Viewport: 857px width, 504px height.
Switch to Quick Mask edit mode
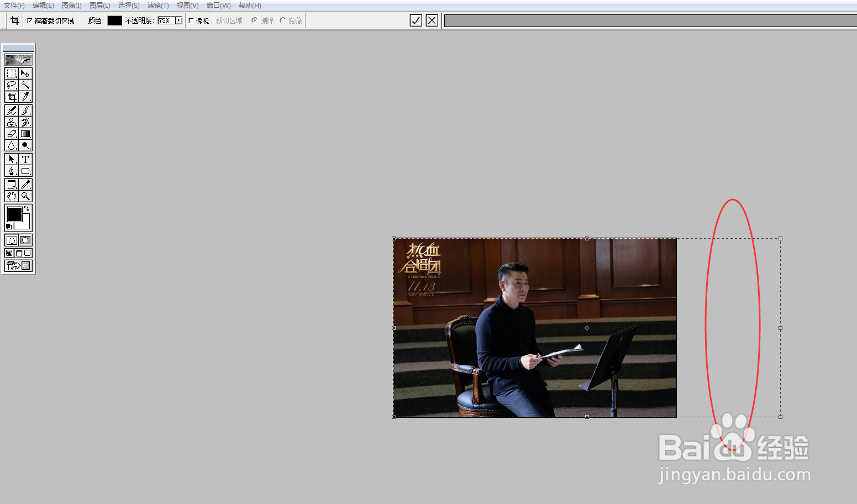pyautogui.click(x=25, y=240)
